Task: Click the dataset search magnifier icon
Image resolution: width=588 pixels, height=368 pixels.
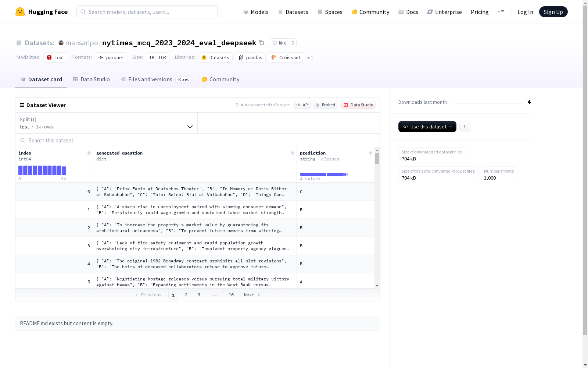Action: tap(23, 140)
